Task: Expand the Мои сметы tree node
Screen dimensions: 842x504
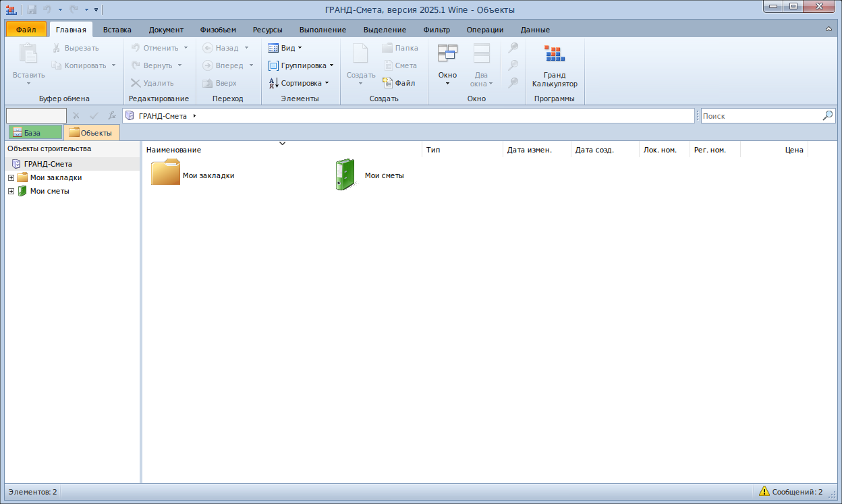Action: [x=11, y=191]
